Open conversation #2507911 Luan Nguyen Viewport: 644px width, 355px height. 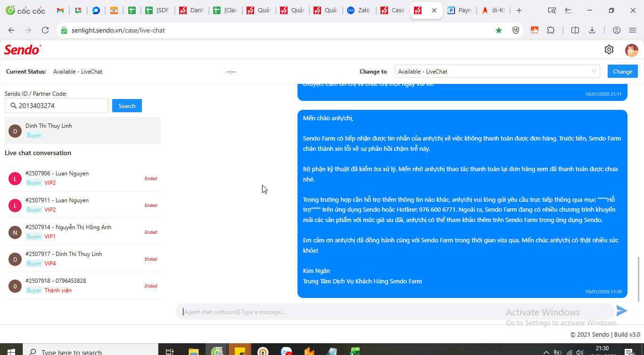(83, 205)
